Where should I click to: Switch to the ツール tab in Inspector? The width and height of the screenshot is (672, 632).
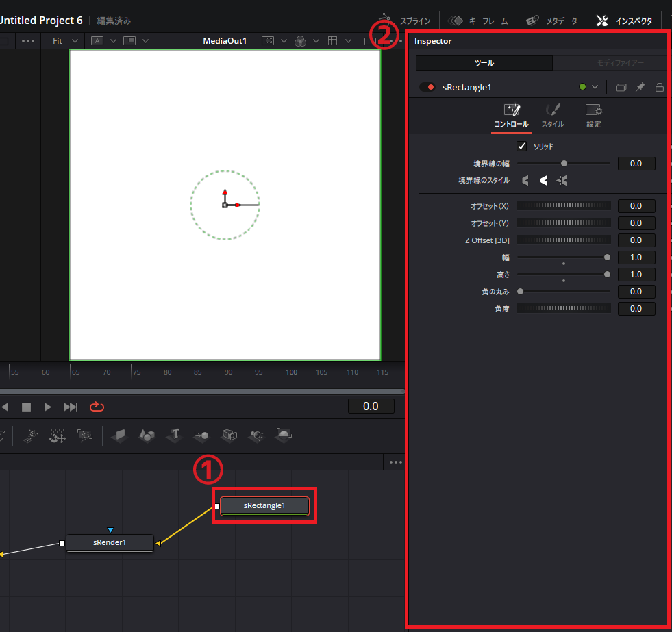click(x=484, y=63)
